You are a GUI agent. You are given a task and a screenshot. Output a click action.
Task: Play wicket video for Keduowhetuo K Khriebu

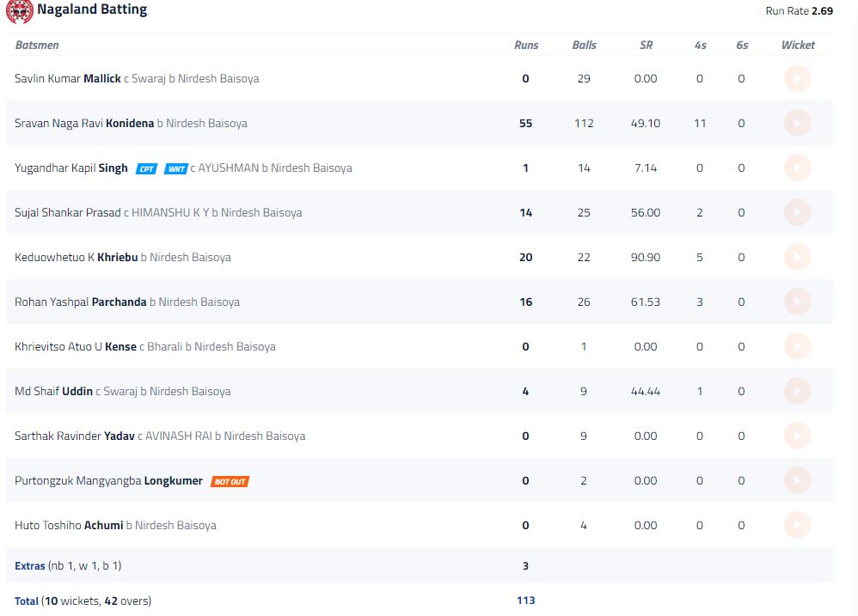click(x=797, y=257)
